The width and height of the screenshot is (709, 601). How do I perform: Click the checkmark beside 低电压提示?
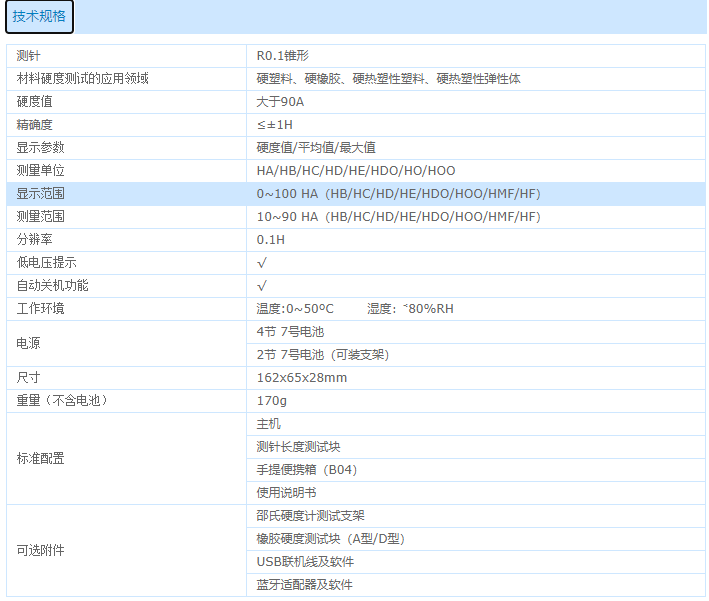pos(262,263)
